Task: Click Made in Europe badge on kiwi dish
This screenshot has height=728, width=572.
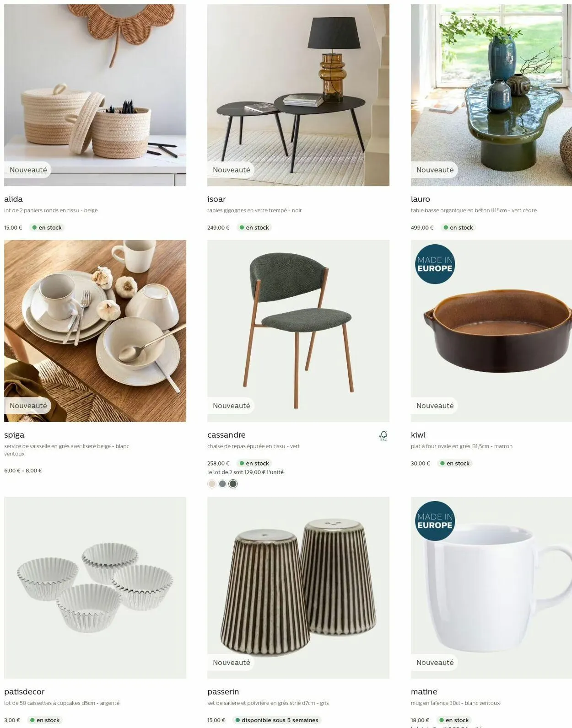Action: coord(435,264)
